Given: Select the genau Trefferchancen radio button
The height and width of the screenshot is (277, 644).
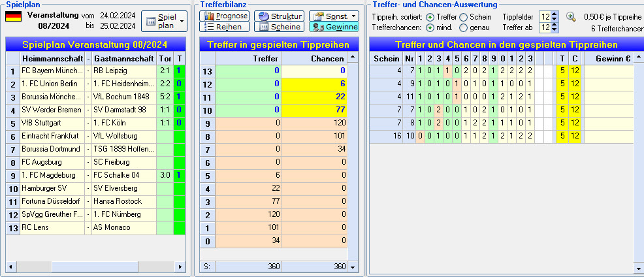Looking at the screenshot, I should (463, 28).
